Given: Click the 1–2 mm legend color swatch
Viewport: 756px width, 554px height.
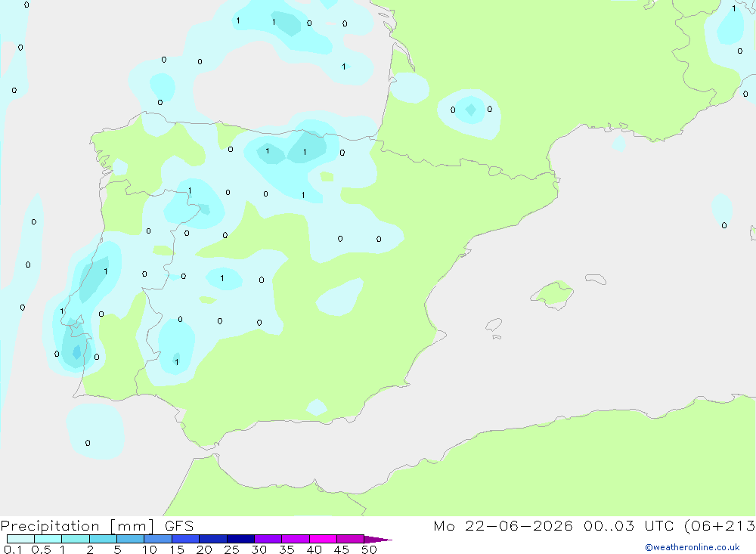Looking at the screenshot, I should click(x=76, y=539).
